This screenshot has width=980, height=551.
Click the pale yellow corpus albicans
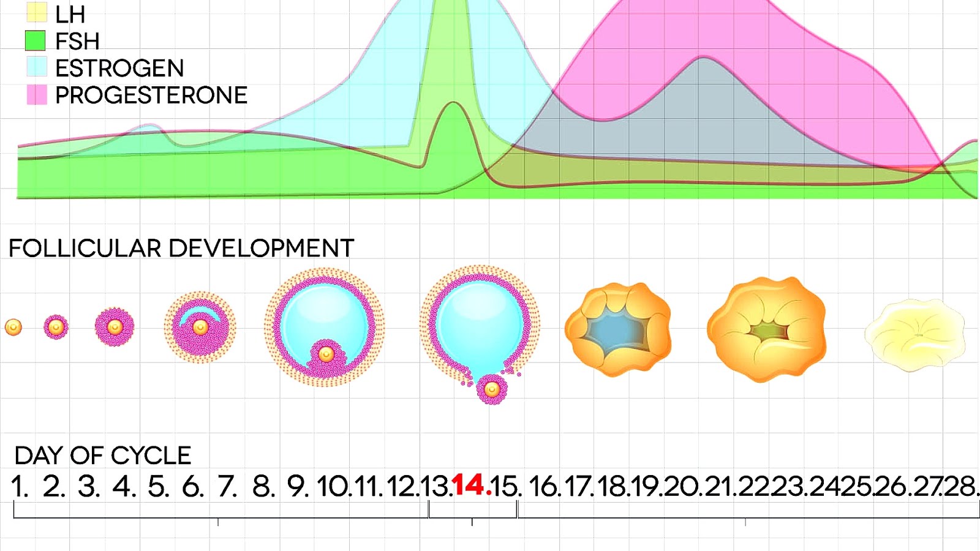pyautogui.click(x=915, y=334)
